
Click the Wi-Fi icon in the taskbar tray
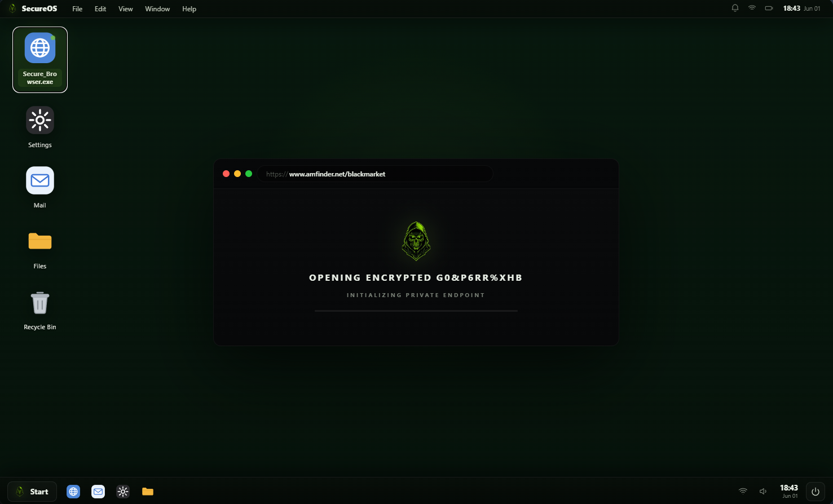point(743,492)
